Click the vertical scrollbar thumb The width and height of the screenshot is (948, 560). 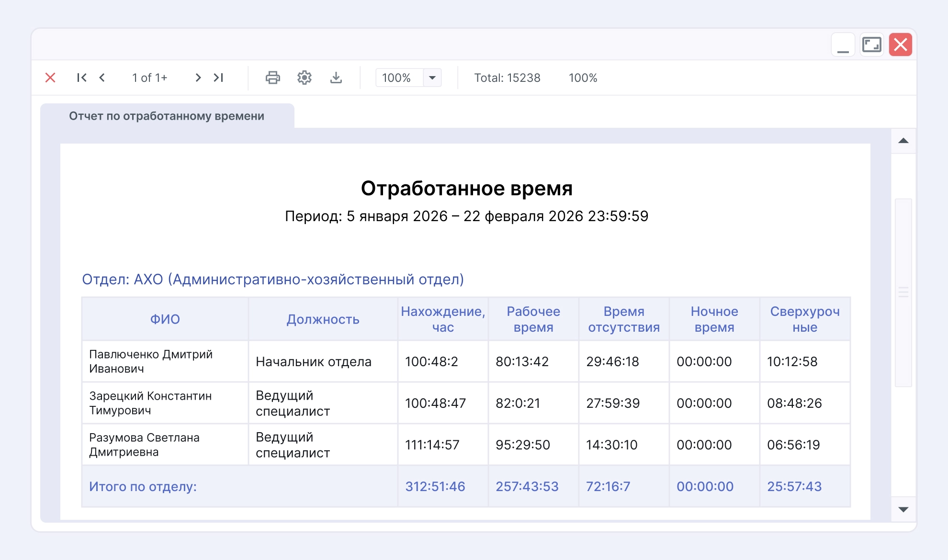coord(903,292)
